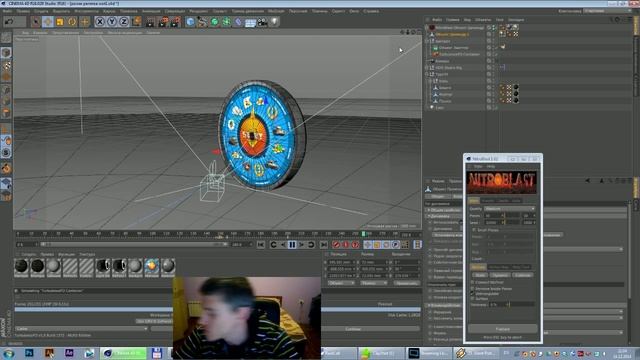This screenshot has height=360, width=640.
Task: Click the floor/environment grid icon
Action: (250, 22)
